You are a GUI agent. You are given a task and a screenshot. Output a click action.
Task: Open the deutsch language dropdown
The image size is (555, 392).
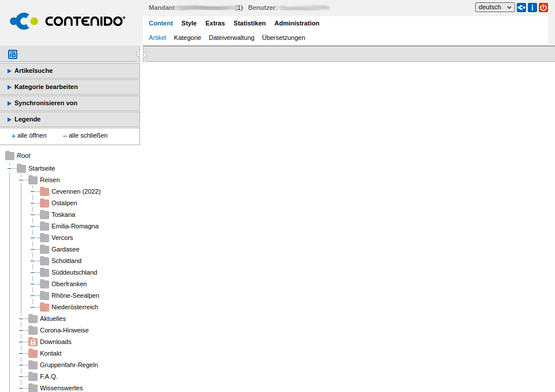[495, 7]
